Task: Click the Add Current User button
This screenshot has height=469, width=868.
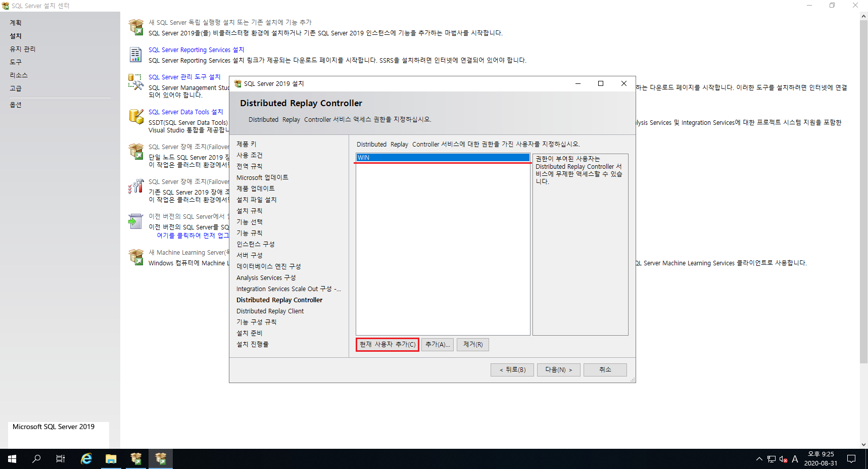Action: click(388, 345)
